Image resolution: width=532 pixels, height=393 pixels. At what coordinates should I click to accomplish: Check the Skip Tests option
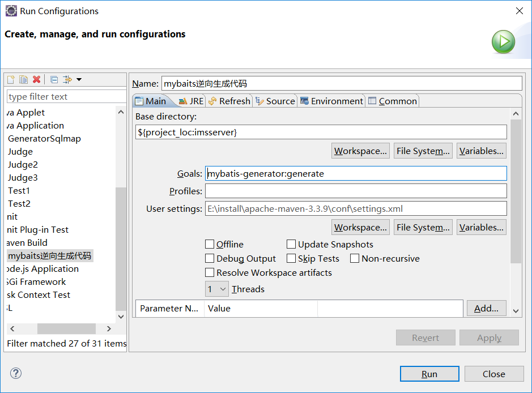click(x=291, y=258)
